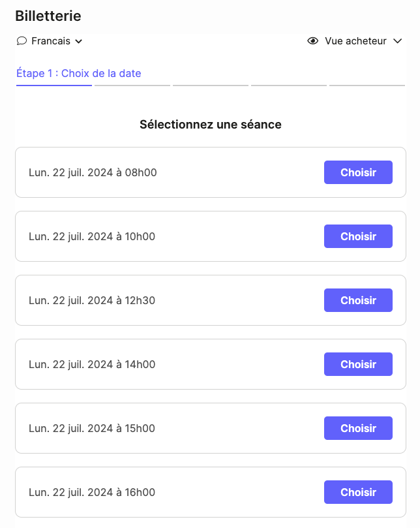Select the 15h00 session button

358,428
